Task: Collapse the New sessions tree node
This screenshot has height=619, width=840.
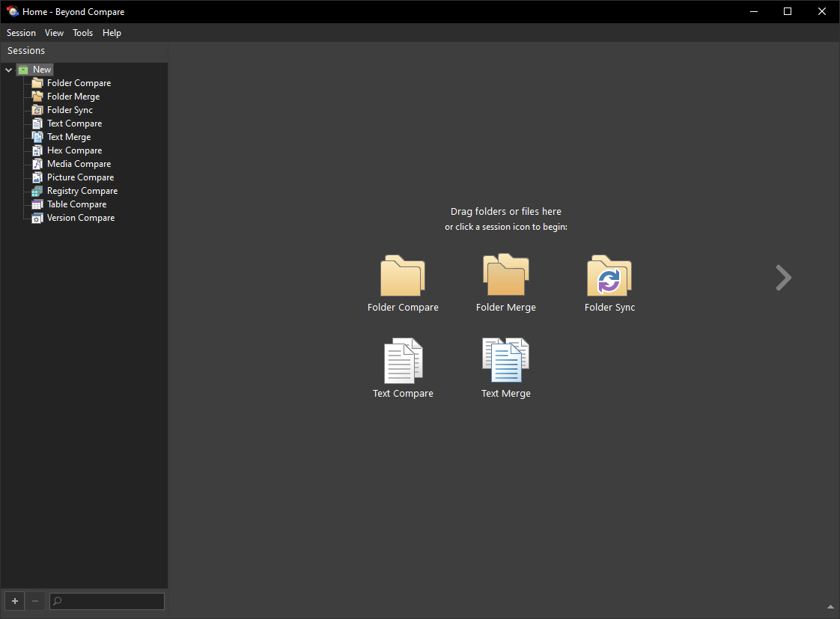Action: (8, 70)
